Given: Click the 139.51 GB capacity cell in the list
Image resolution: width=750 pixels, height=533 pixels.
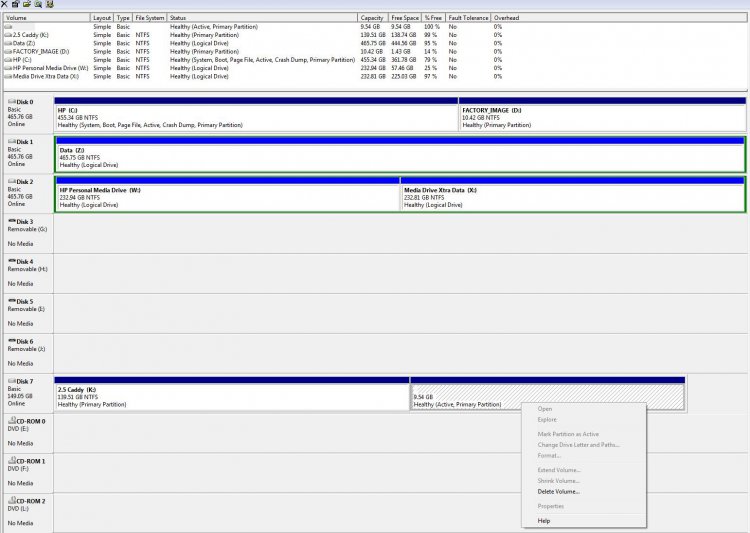Looking at the screenshot, I should tap(373, 35).
